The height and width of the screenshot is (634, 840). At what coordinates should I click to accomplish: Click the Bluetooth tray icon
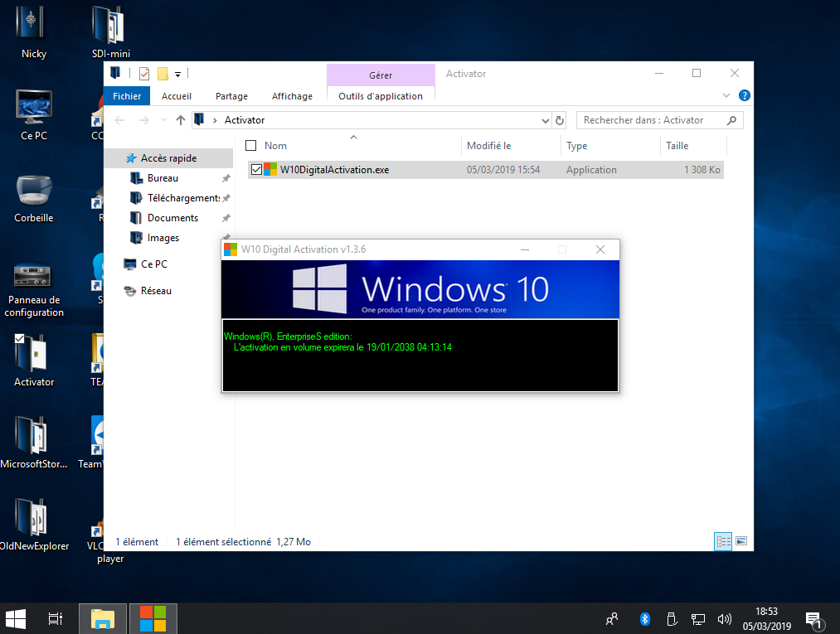(x=644, y=619)
